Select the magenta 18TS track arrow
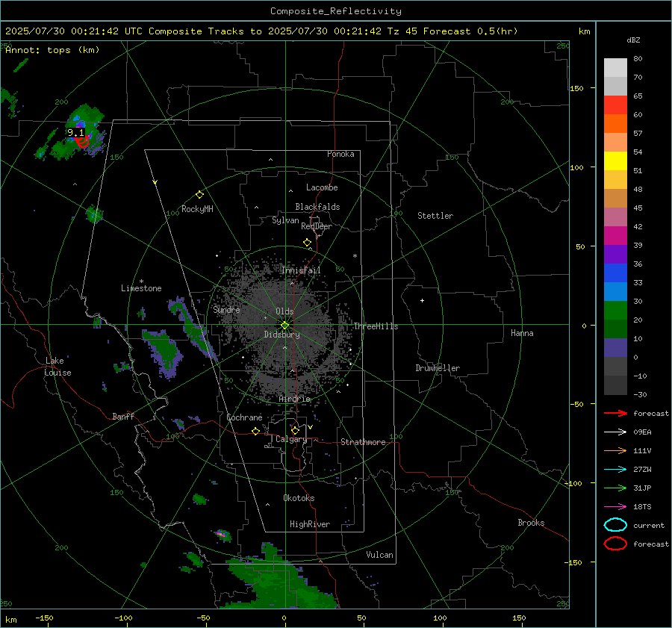Screen dimensions: 672x628 pos(615,507)
